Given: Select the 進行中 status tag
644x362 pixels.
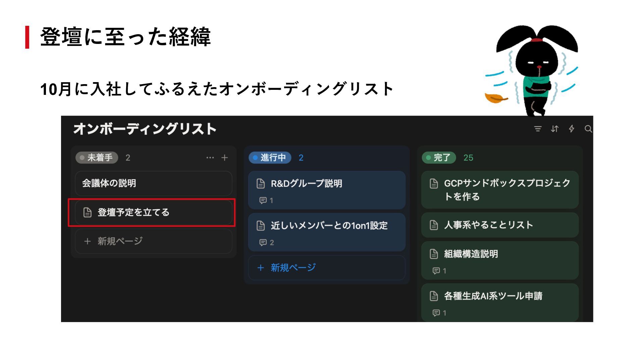Looking at the screenshot, I should click(270, 158).
